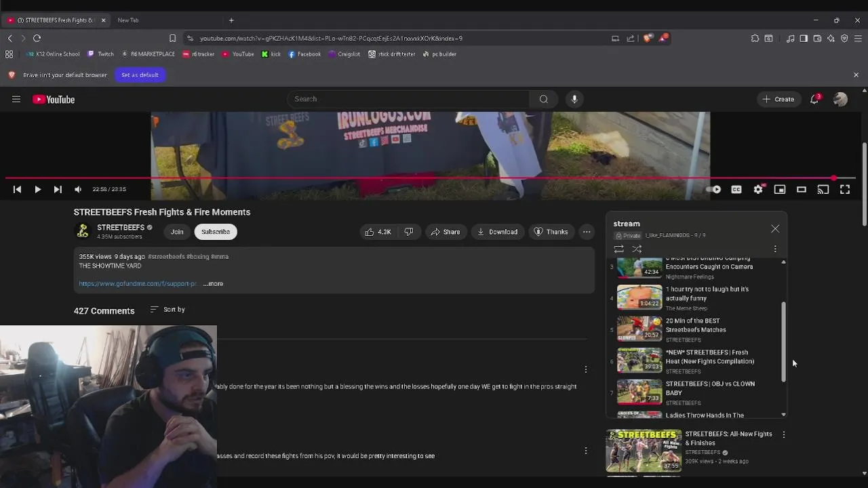Open the kick bookmark
Viewport: 868px width, 488px height.
271,54
